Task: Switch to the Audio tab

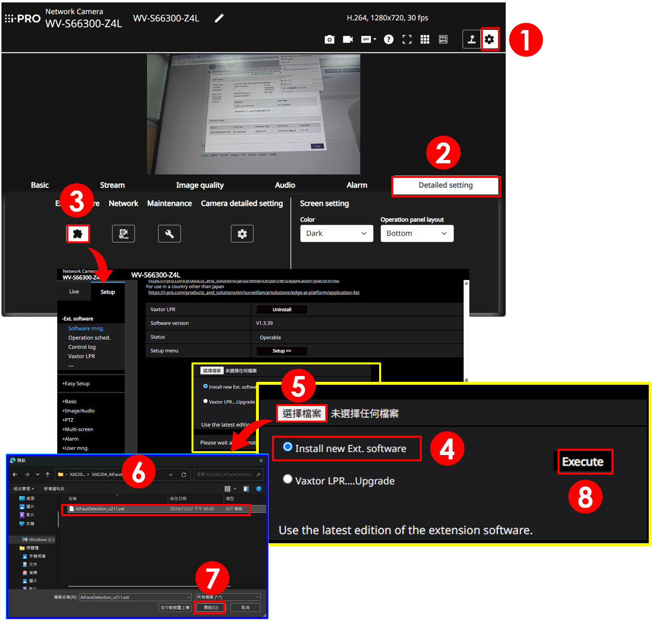Action: click(285, 185)
